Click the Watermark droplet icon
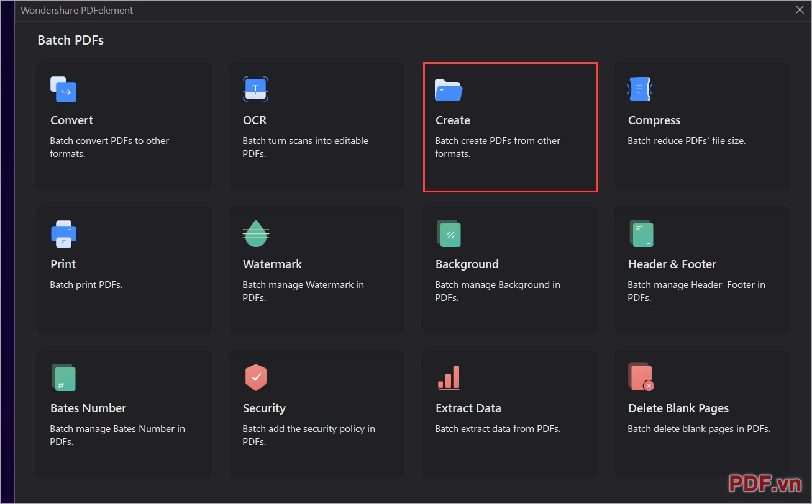 click(x=255, y=233)
